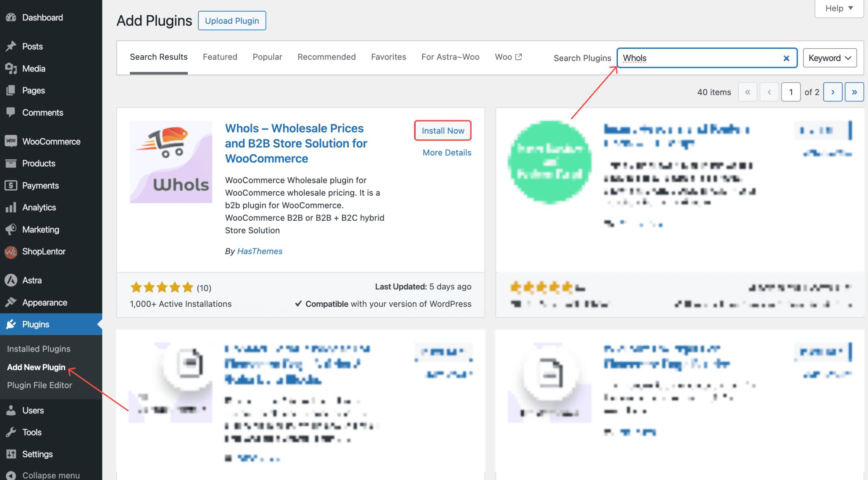Click the ShopLentor icon in sidebar
Screen dimensions: 868x480
(11, 252)
